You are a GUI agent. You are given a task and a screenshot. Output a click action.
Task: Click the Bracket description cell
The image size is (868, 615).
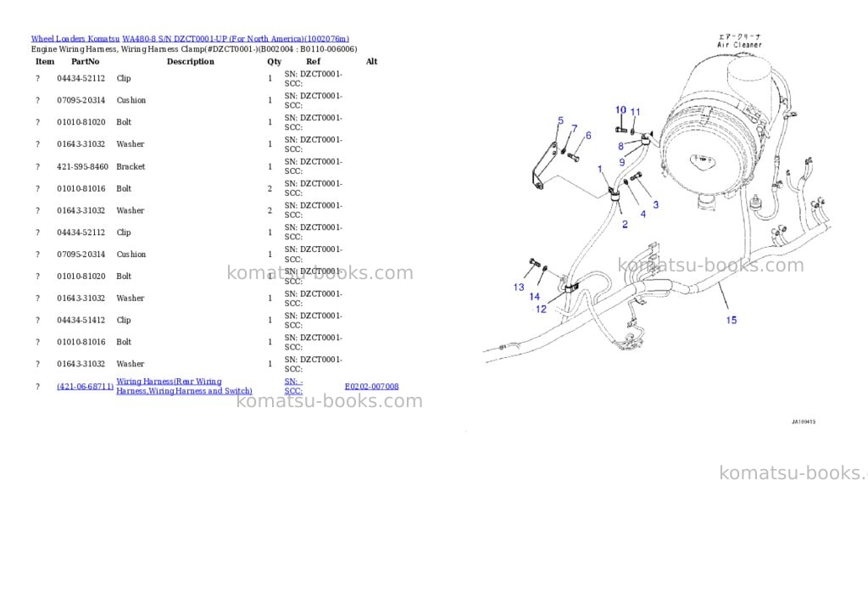click(x=131, y=167)
